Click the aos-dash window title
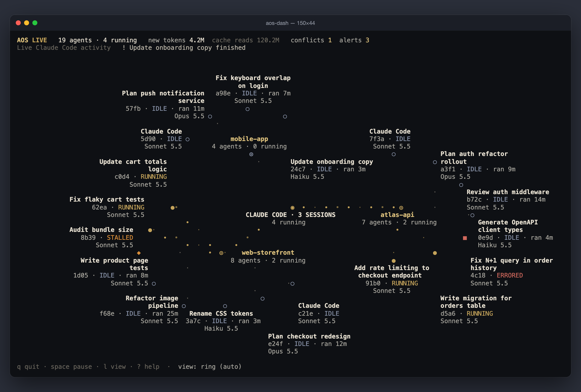The height and width of the screenshot is (392, 581). 290,23
